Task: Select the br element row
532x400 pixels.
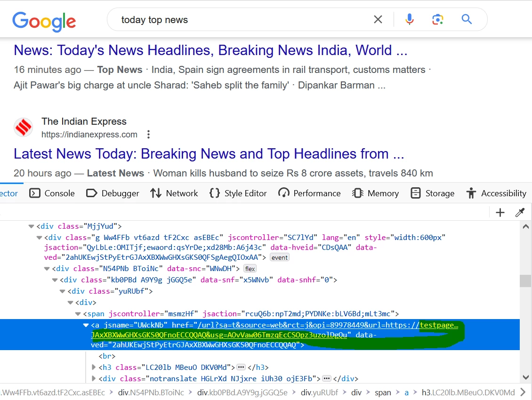Action: [x=107, y=356]
